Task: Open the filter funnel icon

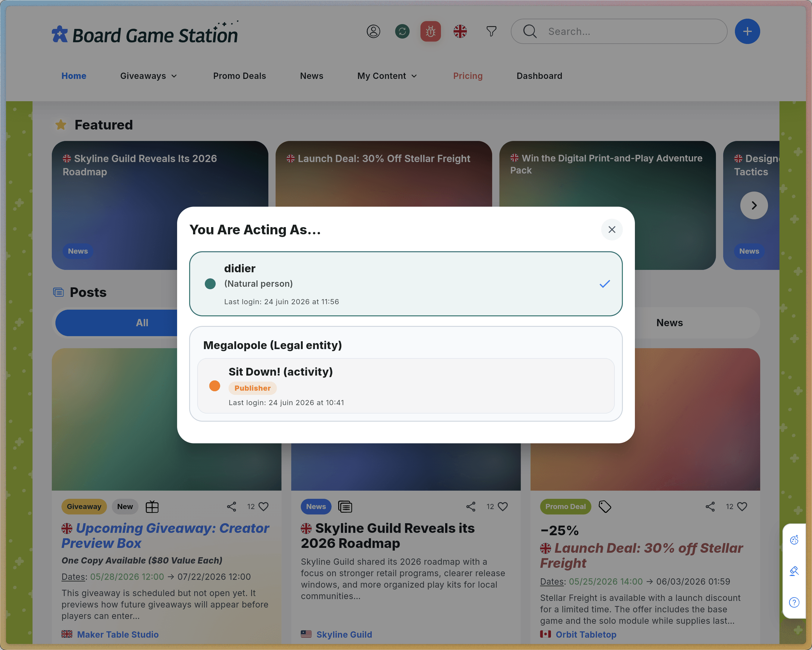Action: [491, 31]
